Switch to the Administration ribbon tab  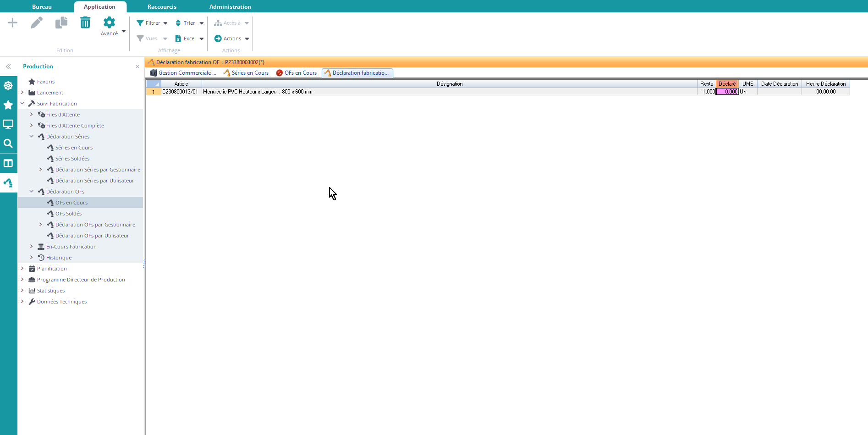(x=230, y=7)
